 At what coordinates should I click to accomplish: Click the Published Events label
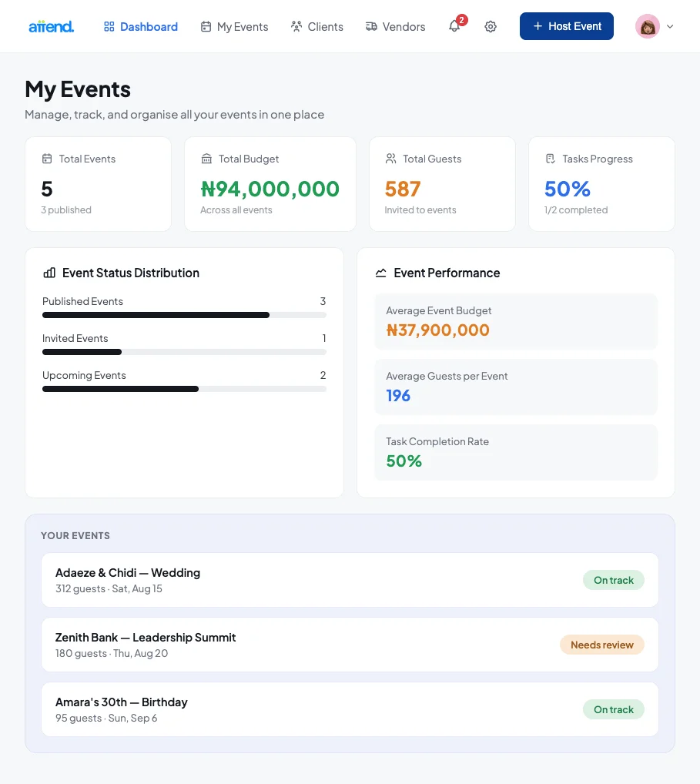82,301
